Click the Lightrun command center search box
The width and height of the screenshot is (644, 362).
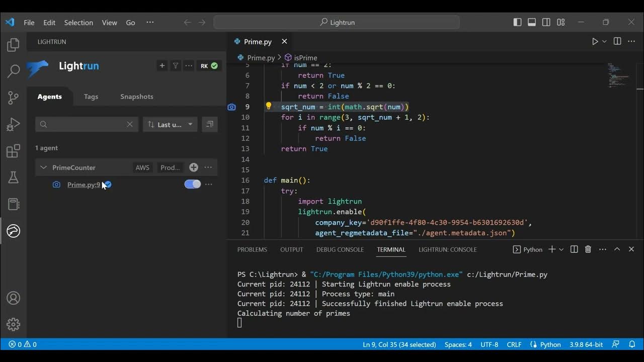[337, 23]
